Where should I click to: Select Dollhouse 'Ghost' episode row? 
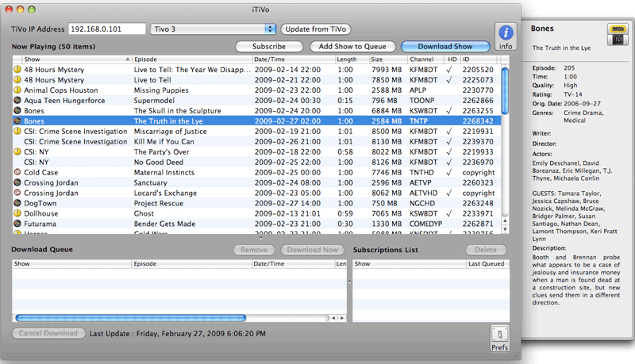pyautogui.click(x=256, y=213)
